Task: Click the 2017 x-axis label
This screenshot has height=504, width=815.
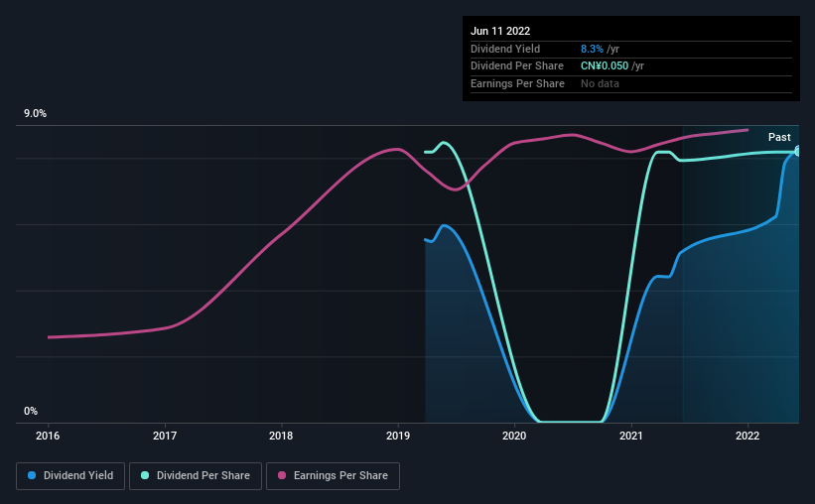Action: point(164,436)
